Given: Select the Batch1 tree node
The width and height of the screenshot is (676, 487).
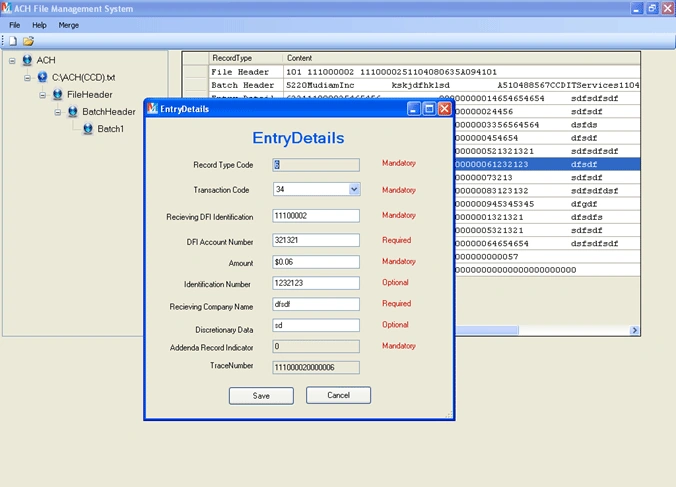Looking at the screenshot, I should point(110,129).
